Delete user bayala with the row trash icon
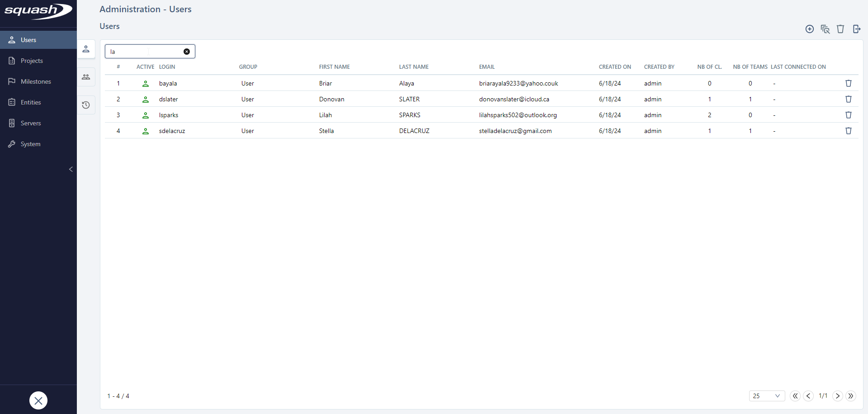Viewport: 868px width, 414px height. (x=848, y=83)
